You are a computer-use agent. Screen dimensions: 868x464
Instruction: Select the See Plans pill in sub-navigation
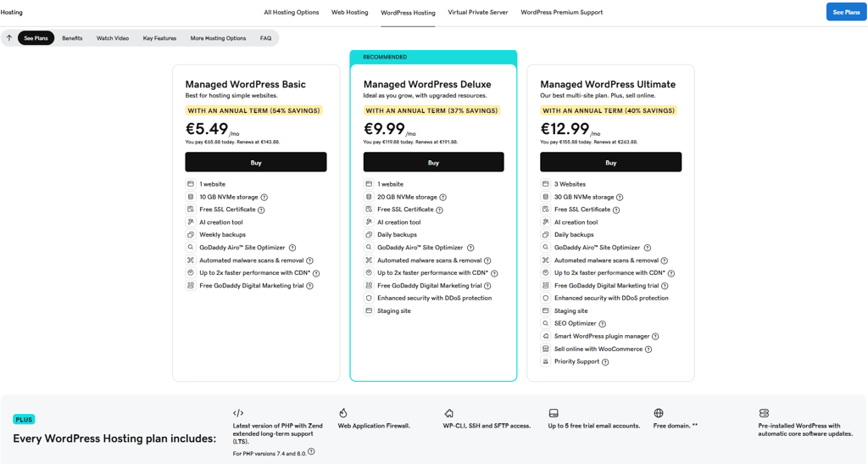click(x=36, y=38)
